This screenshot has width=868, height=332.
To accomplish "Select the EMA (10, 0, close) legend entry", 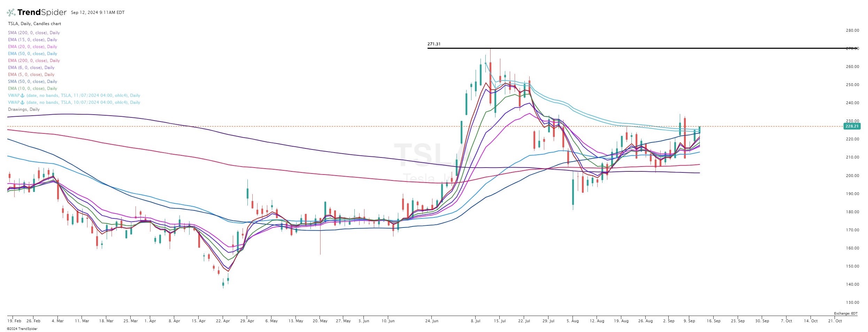I will coord(32,88).
